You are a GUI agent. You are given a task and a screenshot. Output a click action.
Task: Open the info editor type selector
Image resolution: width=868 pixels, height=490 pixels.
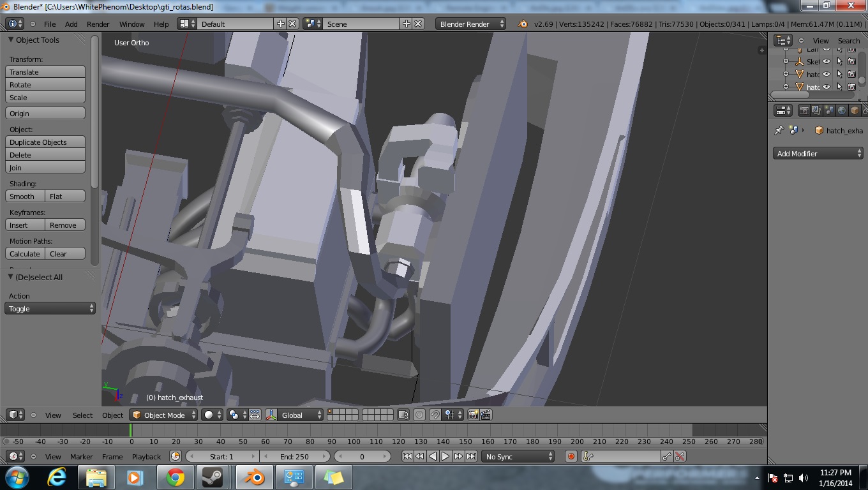(x=14, y=24)
